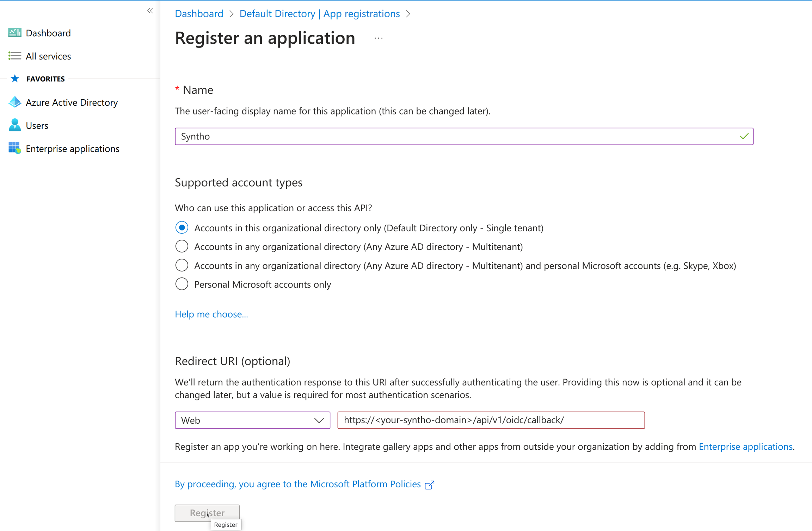Image resolution: width=812 pixels, height=531 pixels.
Task: Open the Web platform type dropdown
Action: (x=252, y=420)
